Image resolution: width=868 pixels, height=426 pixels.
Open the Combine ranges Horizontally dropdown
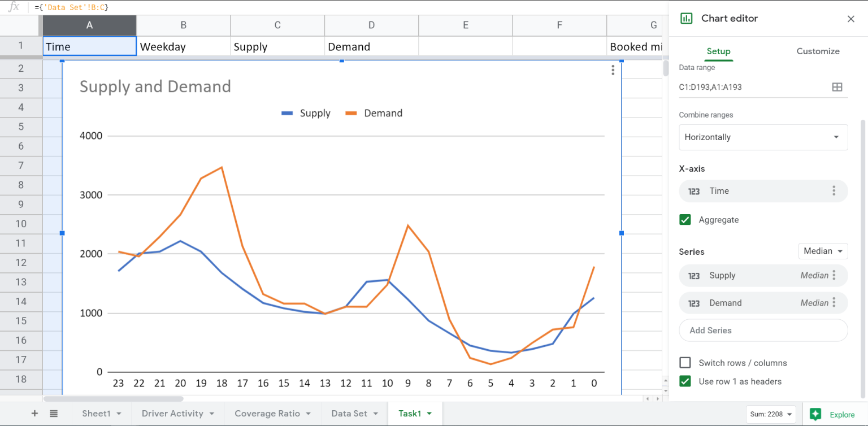pos(763,137)
